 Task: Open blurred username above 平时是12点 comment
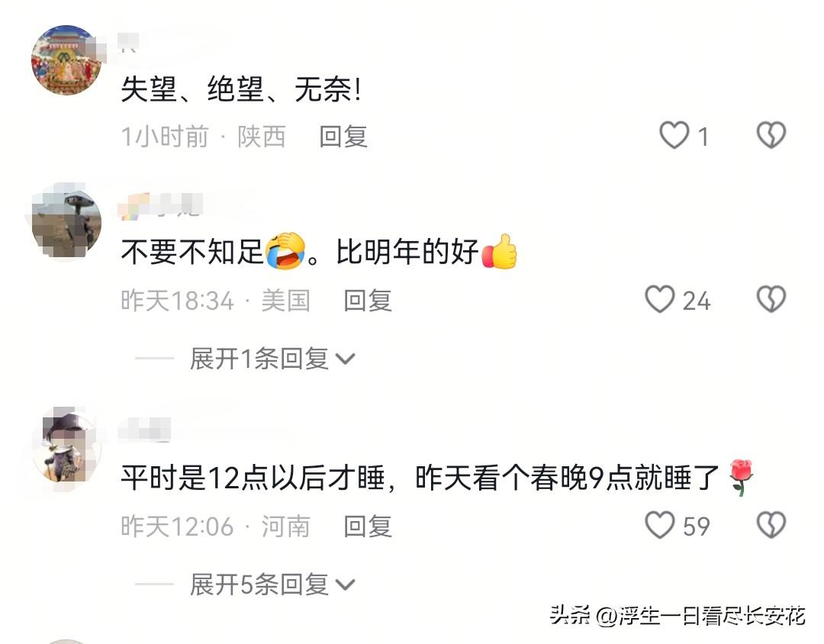coord(145,429)
